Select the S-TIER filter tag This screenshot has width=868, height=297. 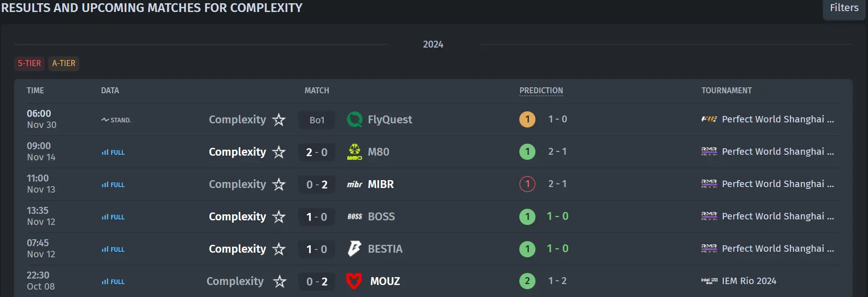click(x=30, y=63)
